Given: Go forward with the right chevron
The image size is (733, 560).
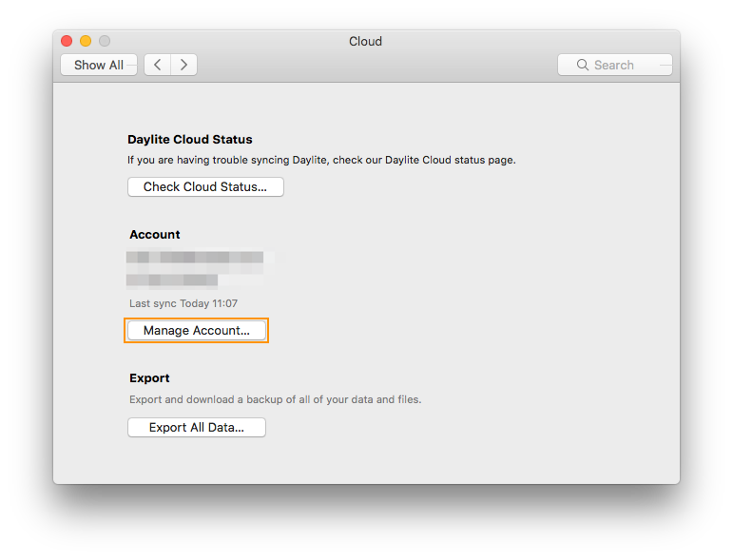Looking at the screenshot, I should point(183,65).
